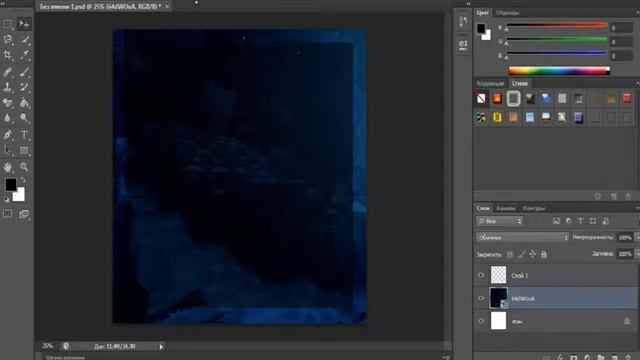The width and height of the screenshot is (640, 360).
Task: Select the Path Selection tool
Action: (x=8, y=150)
